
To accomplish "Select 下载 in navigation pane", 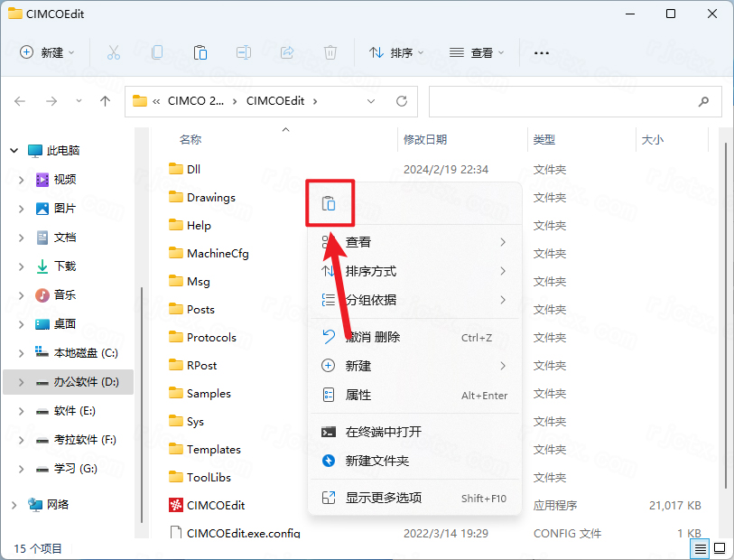I will [65, 266].
